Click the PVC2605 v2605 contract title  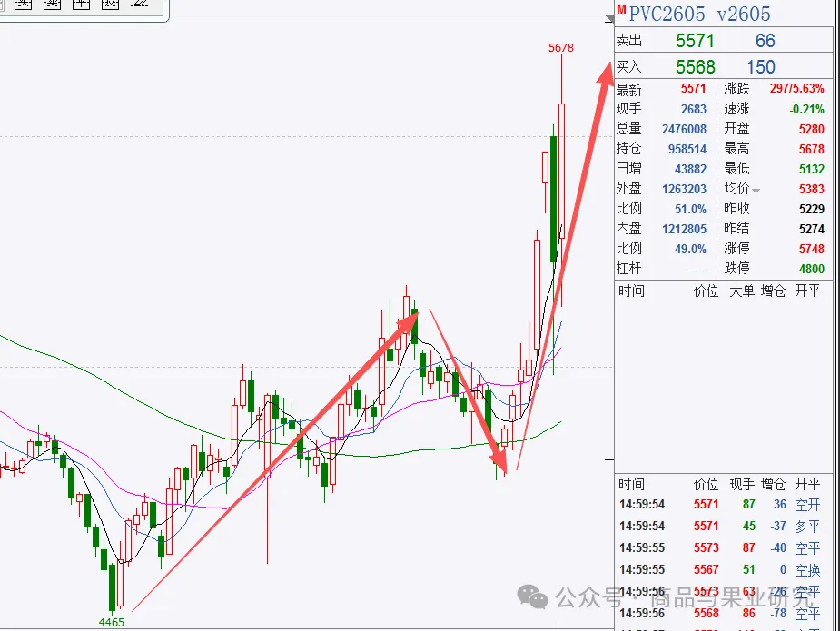699,14
